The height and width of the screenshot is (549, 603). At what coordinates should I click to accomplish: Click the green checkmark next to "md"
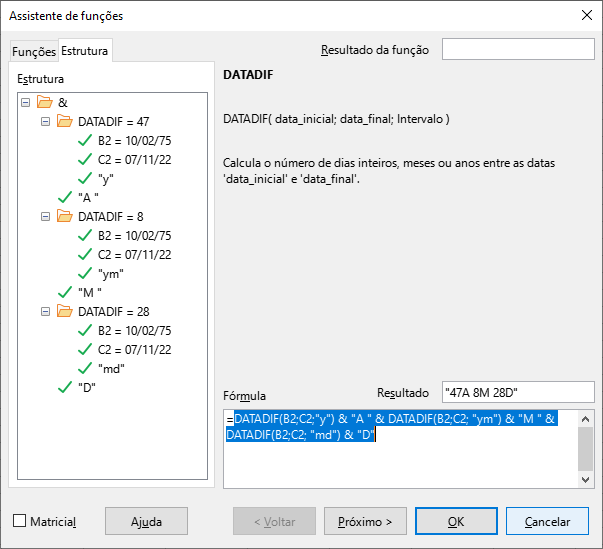point(85,368)
